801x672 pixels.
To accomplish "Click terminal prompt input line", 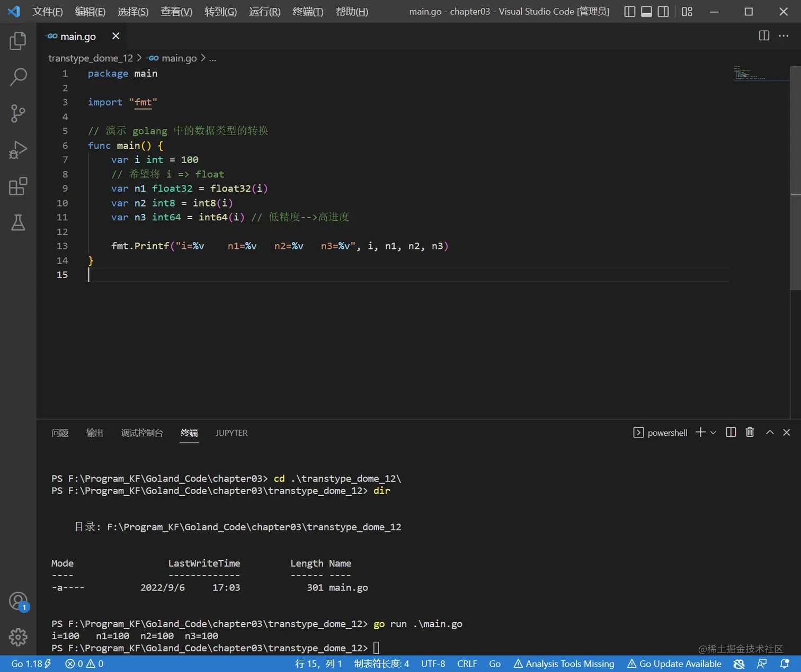I will pos(215,648).
